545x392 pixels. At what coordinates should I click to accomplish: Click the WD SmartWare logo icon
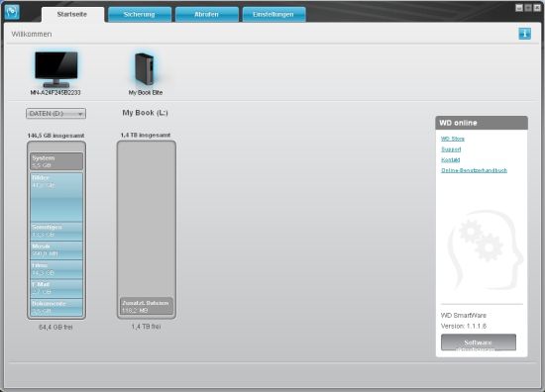click(12, 12)
